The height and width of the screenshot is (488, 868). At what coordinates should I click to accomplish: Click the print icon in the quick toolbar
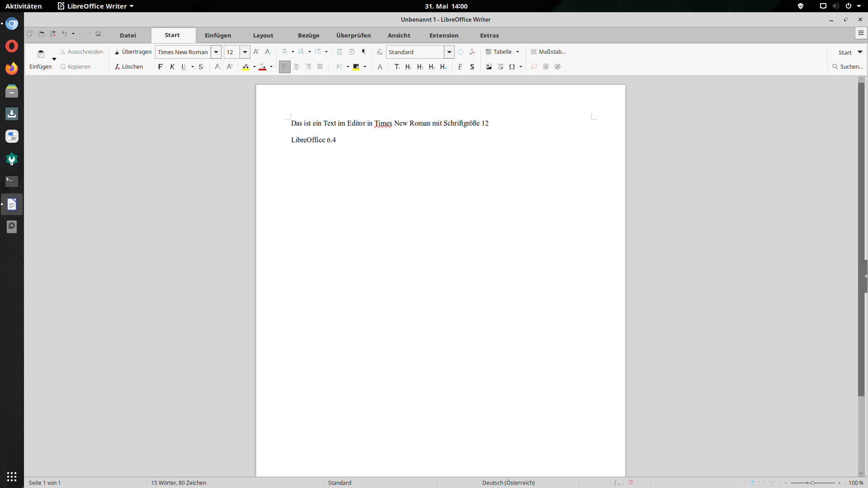click(x=98, y=33)
